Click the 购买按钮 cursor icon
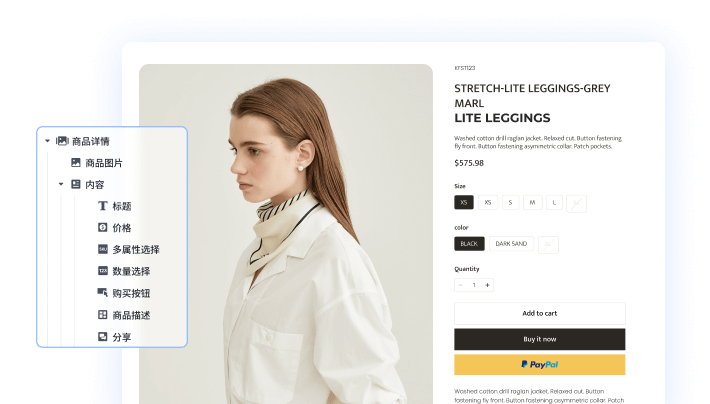710x404 pixels. [x=103, y=293]
